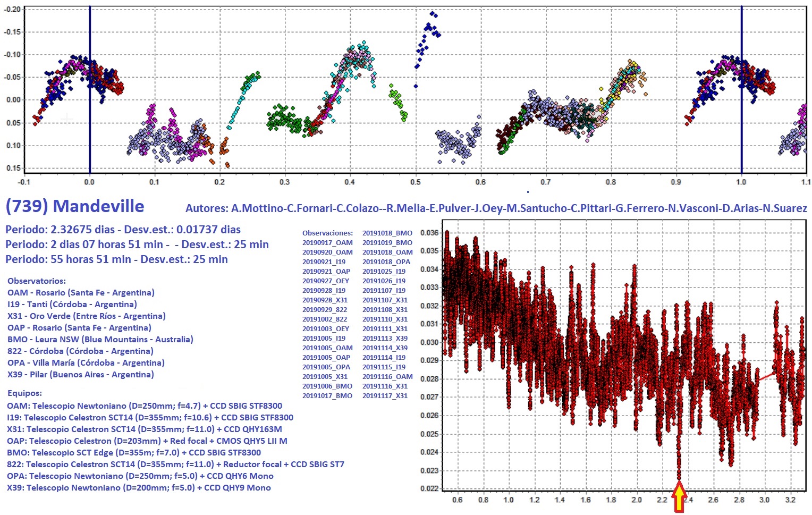
Task: Click the "0.15" label on lightcurve y-axis
Action: point(13,168)
